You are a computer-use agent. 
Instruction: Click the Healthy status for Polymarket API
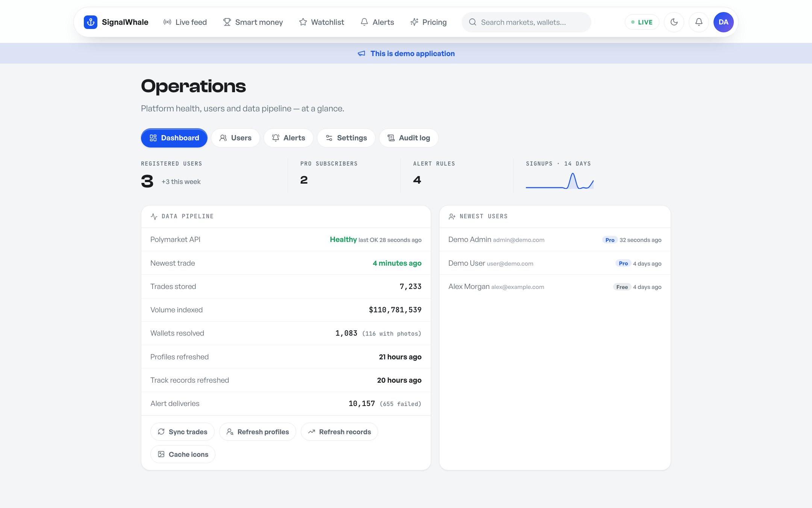click(343, 240)
